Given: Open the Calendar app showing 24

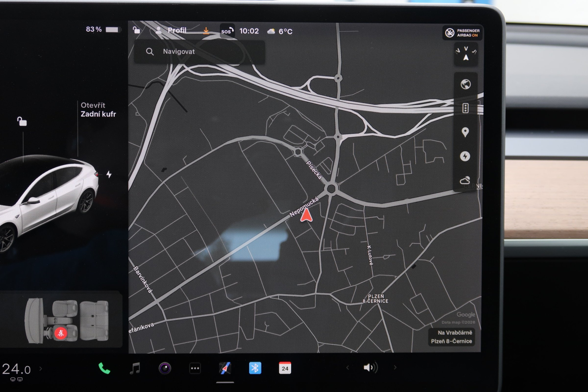Looking at the screenshot, I should pos(285,368).
